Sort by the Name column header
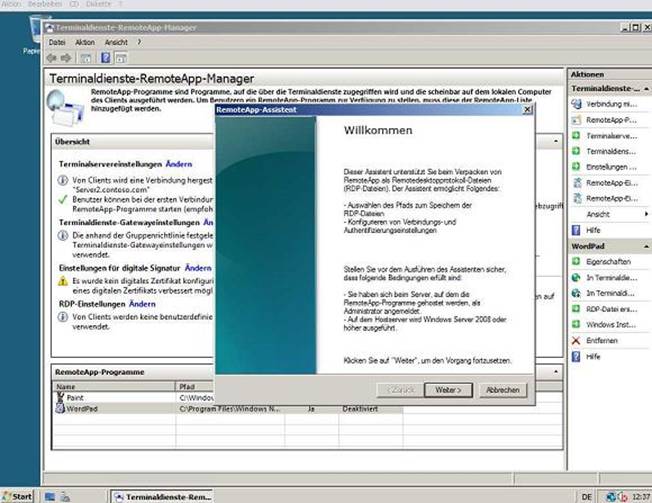The height and width of the screenshot is (503, 652). point(114,387)
